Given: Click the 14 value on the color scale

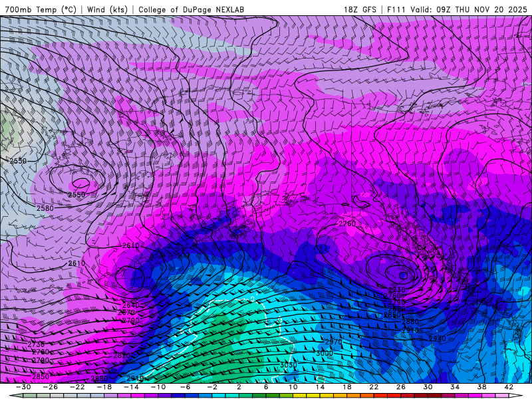Looking at the screenshot, I should click(x=320, y=387).
